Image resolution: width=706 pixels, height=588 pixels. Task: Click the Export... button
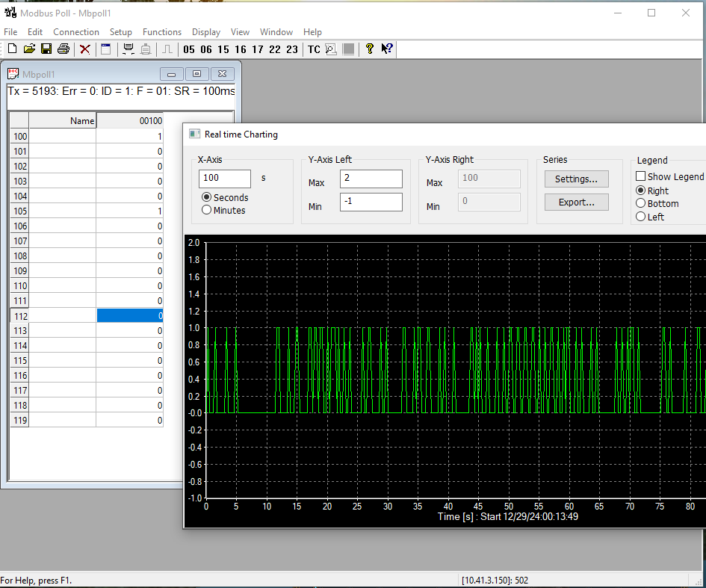click(576, 202)
